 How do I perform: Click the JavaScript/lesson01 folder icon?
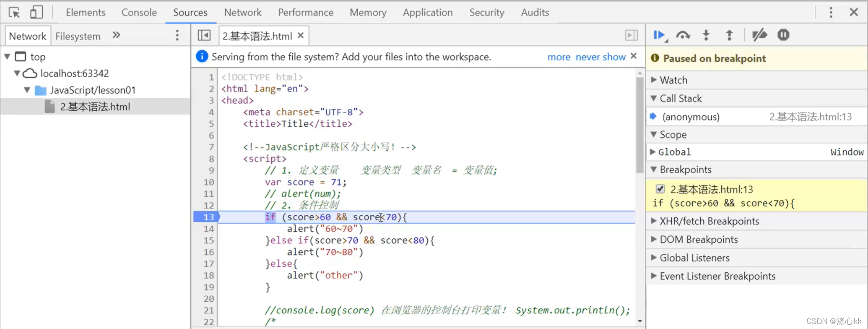point(41,90)
